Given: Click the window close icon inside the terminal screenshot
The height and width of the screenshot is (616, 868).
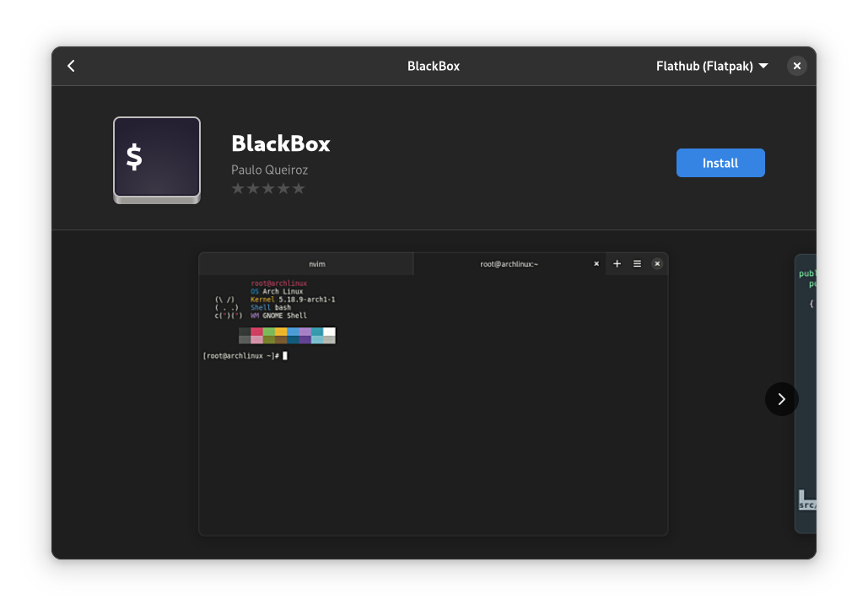Looking at the screenshot, I should (x=657, y=263).
